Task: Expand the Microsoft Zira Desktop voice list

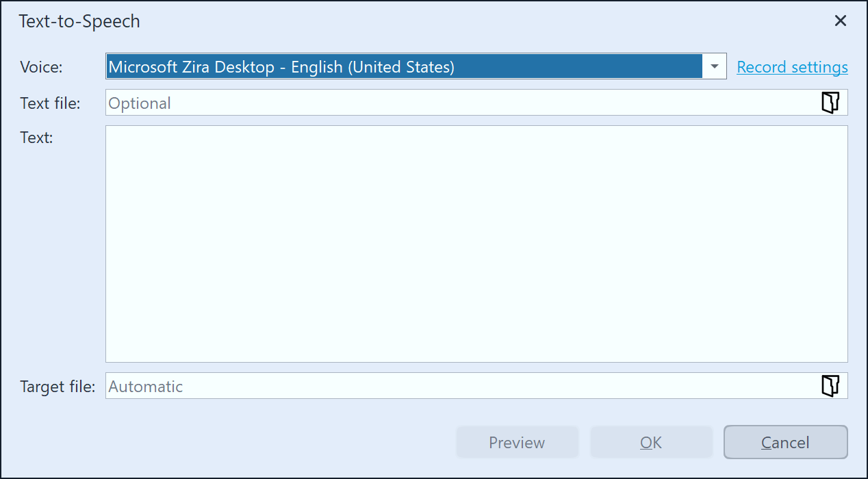Action: coord(714,66)
